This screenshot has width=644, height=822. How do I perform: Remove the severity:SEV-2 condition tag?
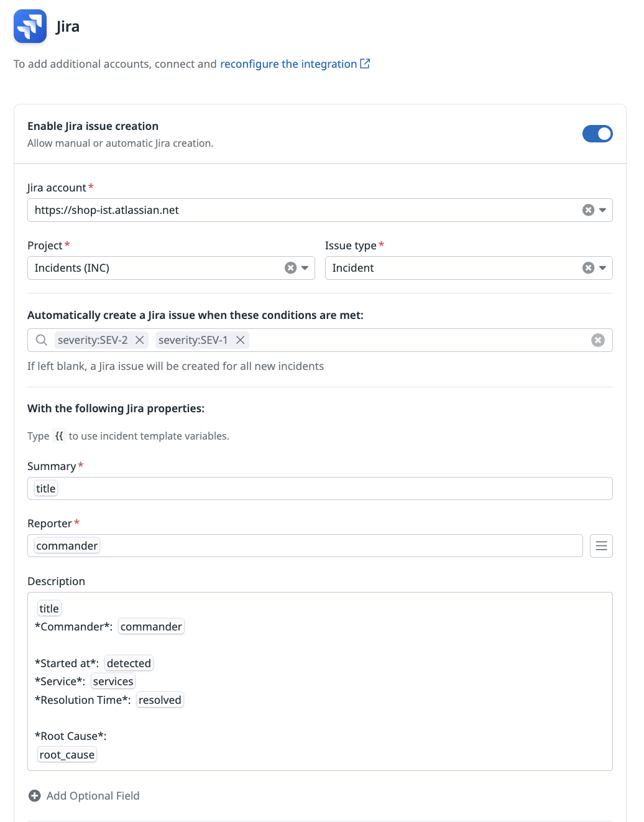point(140,340)
